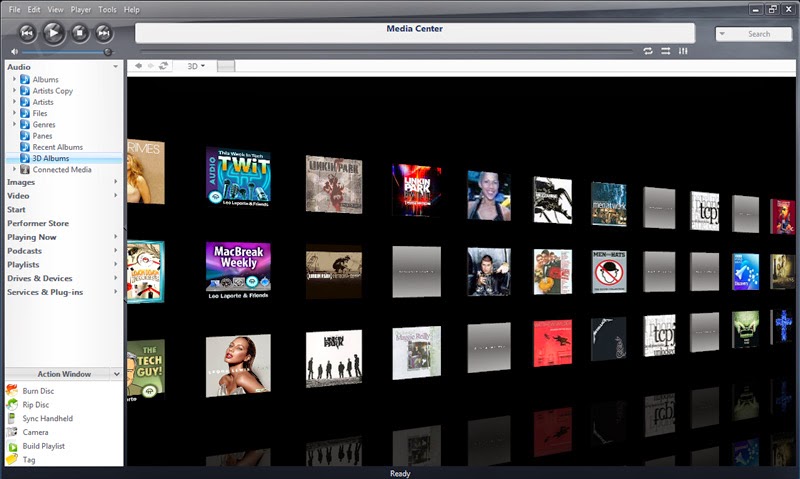Click the Search input field
This screenshot has height=479, width=800.
pyautogui.click(x=759, y=34)
